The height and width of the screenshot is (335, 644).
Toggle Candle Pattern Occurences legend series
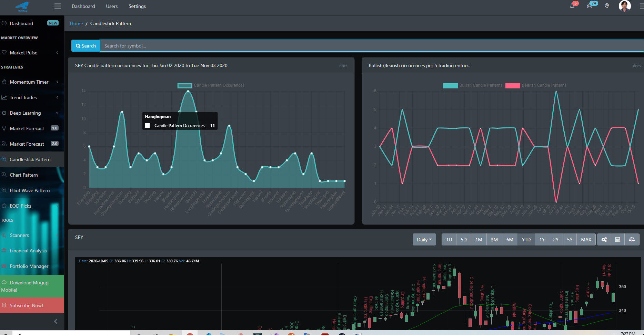pyautogui.click(x=211, y=85)
